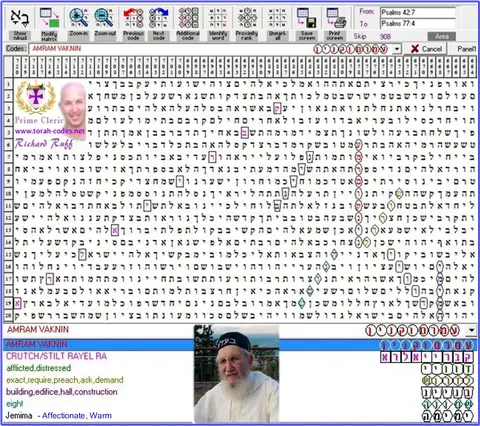This screenshot has height=426, width=480.
Task: Click the gray Area button
Action: pos(441,36)
